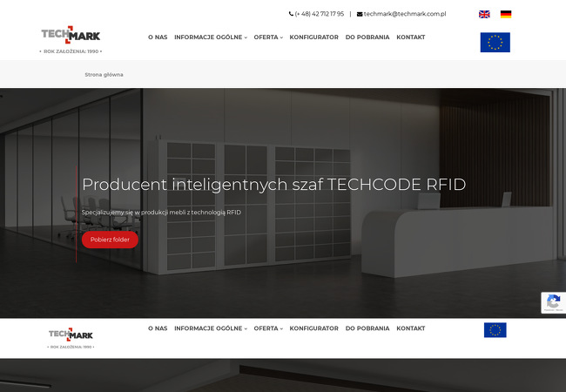Open INFORMACJE OGÓLNE in the lower sticky menu
The width and height of the screenshot is (566, 392).
[x=208, y=328]
